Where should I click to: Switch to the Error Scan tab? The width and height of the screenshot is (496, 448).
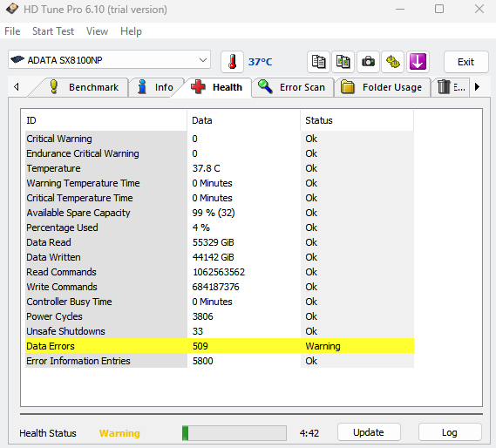[x=292, y=87]
